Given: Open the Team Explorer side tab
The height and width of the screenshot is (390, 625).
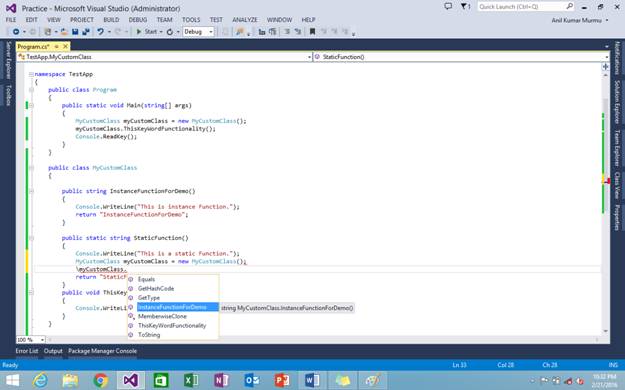Looking at the screenshot, I should click(x=617, y=148).
